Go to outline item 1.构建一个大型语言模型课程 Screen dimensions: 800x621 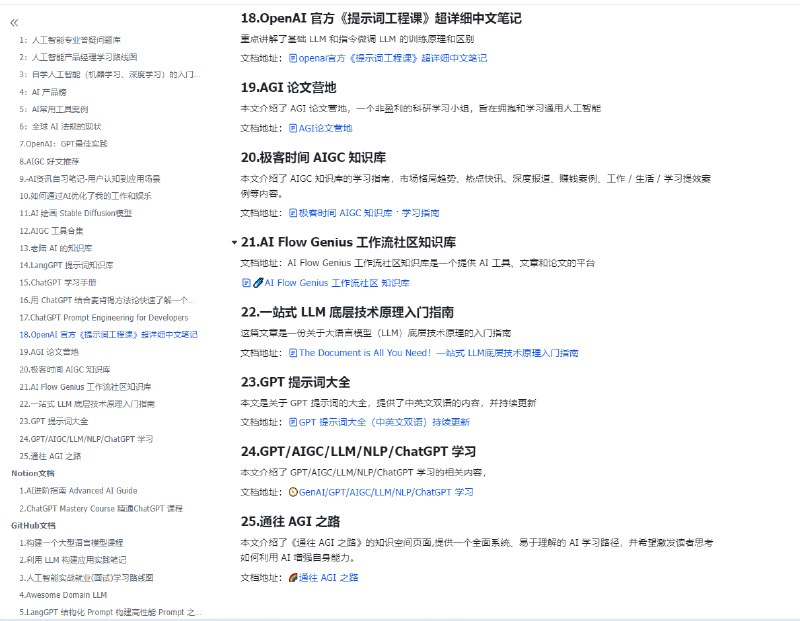(71, 543)
